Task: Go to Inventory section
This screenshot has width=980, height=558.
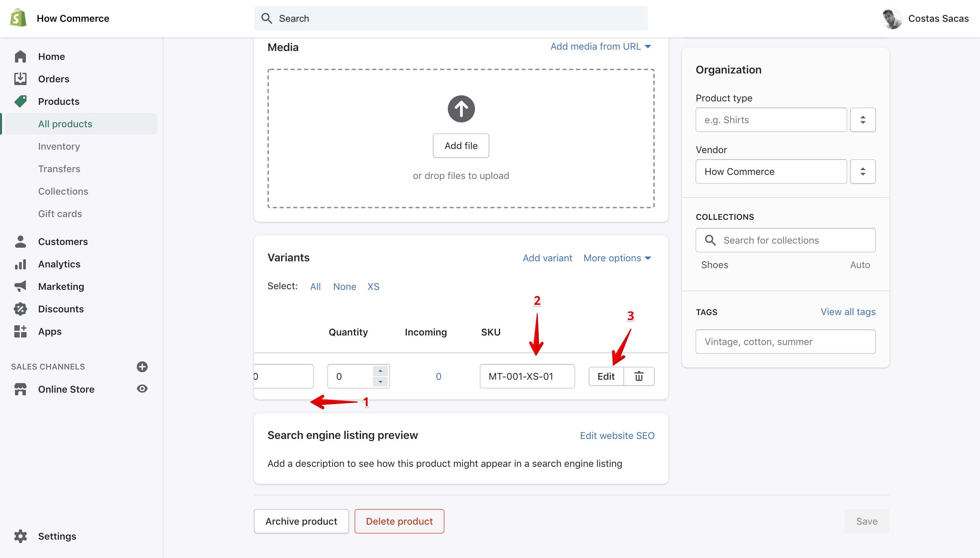Action: coord(59,146)
